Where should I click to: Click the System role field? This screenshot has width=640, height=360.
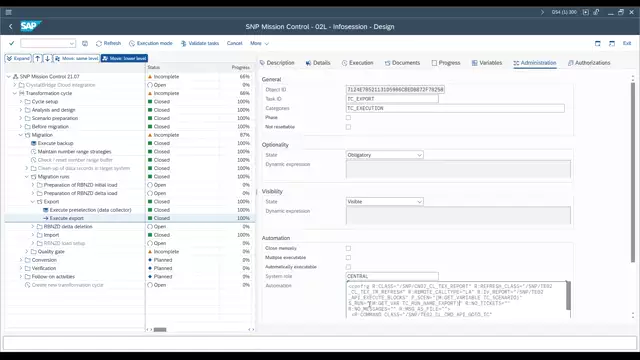pyautogui.click(x=392, y=276)
